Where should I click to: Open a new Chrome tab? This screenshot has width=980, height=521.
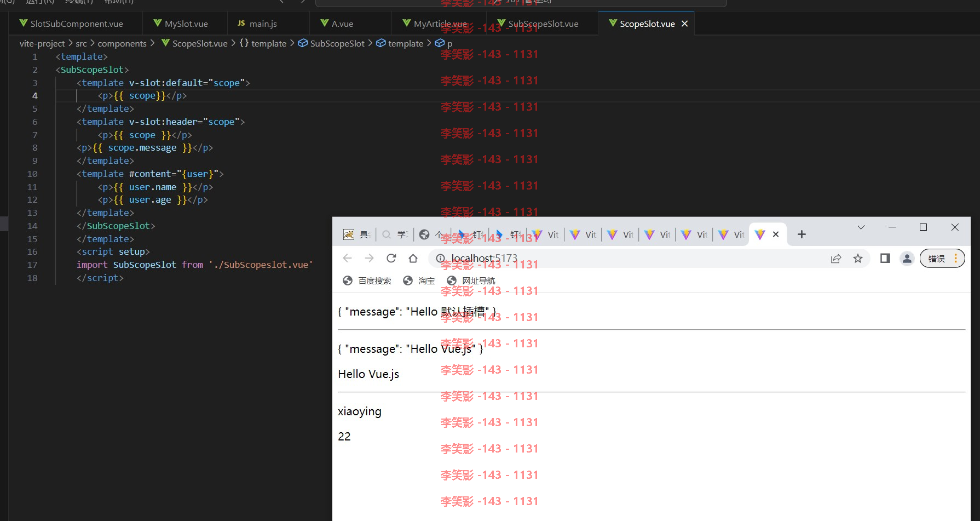[x=802, y=234]
